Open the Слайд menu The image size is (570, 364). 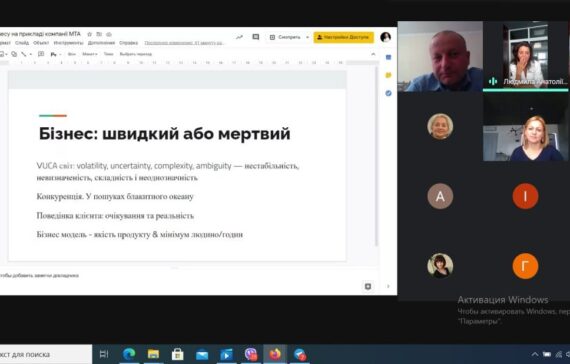coord(22,43)
